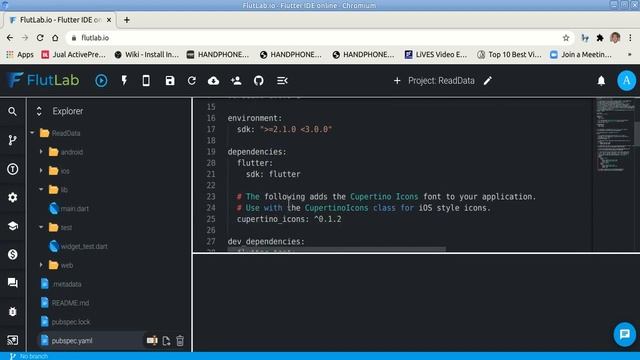The height and width of the screenshot is (360, 640).
Task: Go back with the browser back arrow
Action: (x=10, y=38)
